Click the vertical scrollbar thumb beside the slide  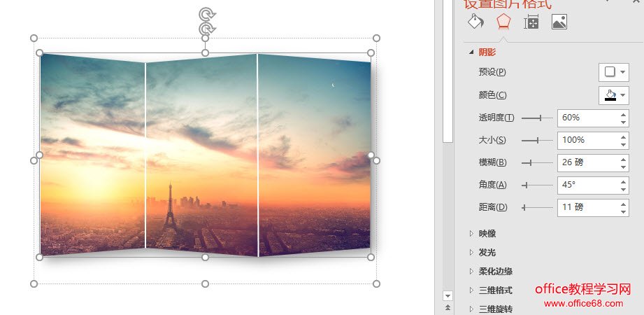point(448,71)
